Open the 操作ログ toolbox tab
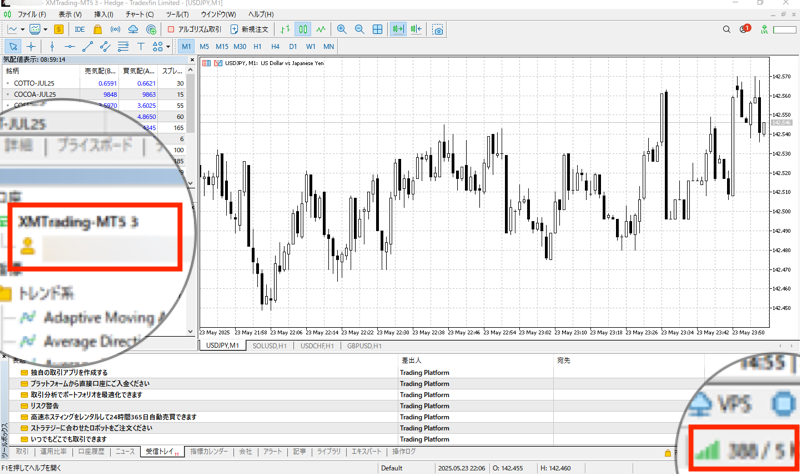The width and height of the screenshot is (800, 474). point(404,452)
